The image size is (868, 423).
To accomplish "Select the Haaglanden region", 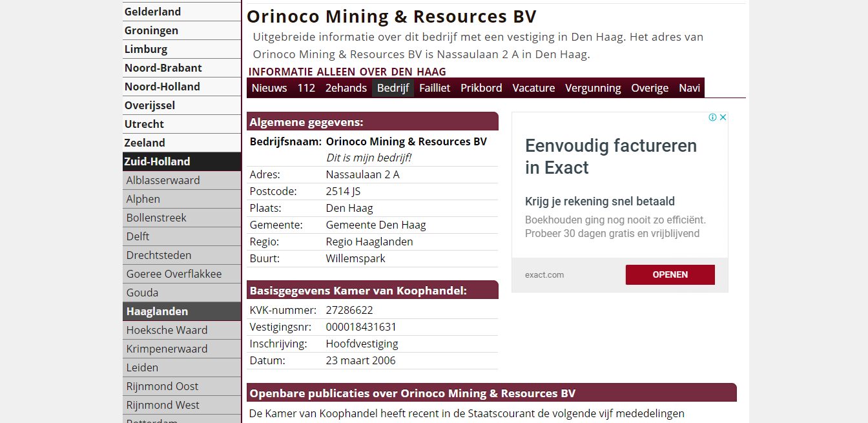I will (157, 311).
